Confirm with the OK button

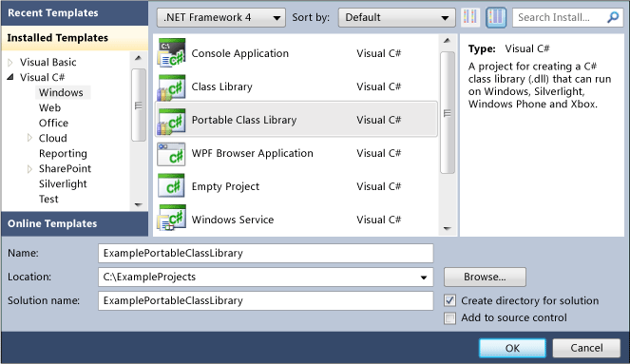pyautogui.click(x=512, y=348)
